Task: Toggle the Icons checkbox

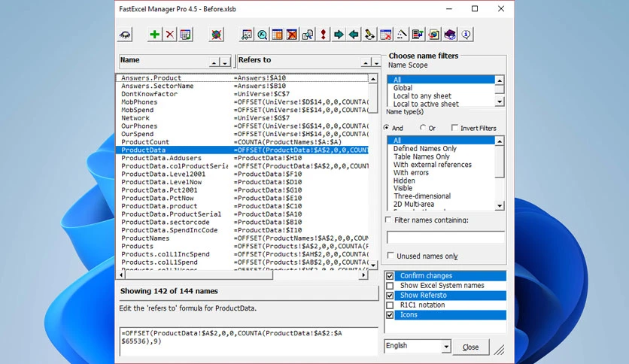Action: [x=390, y=315]
